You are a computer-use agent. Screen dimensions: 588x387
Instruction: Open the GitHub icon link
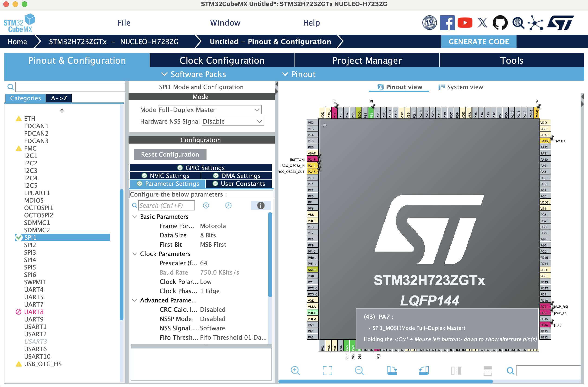click(x=500, y=23)
